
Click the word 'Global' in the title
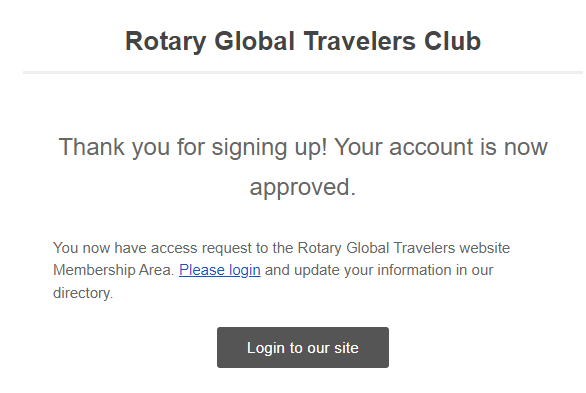tap(255, 41)
